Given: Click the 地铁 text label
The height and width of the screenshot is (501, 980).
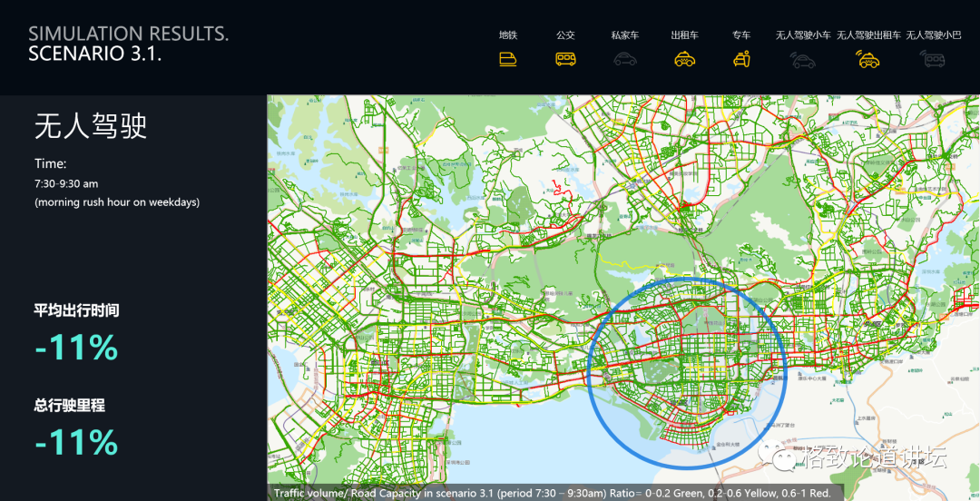Looking at the screenshot, I should tap(507, 35).
